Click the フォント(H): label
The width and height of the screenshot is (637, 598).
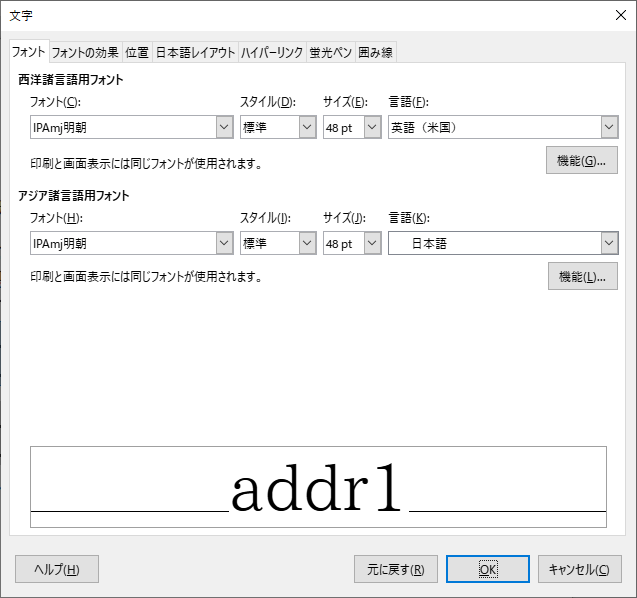pos(56,218)
